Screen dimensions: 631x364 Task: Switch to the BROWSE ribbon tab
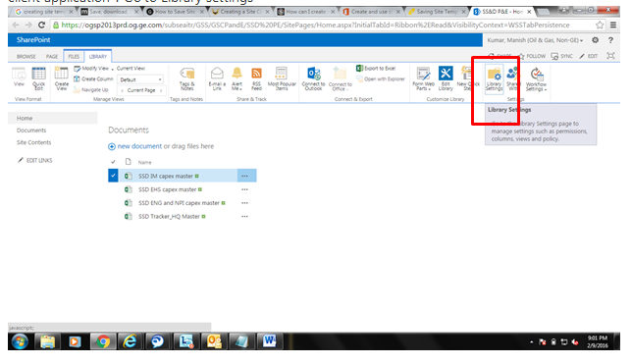pyautogui.click(x=26, y=56)
